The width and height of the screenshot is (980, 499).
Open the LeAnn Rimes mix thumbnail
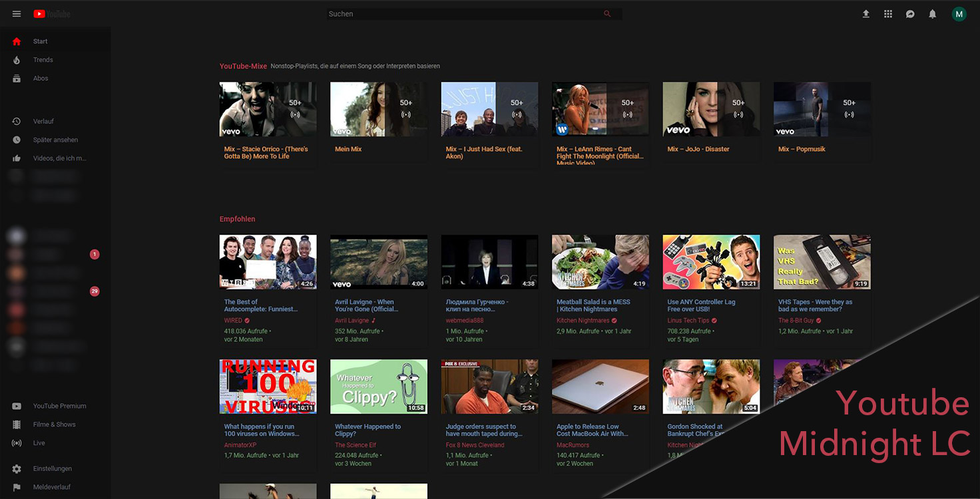click(x=601, y=109)
